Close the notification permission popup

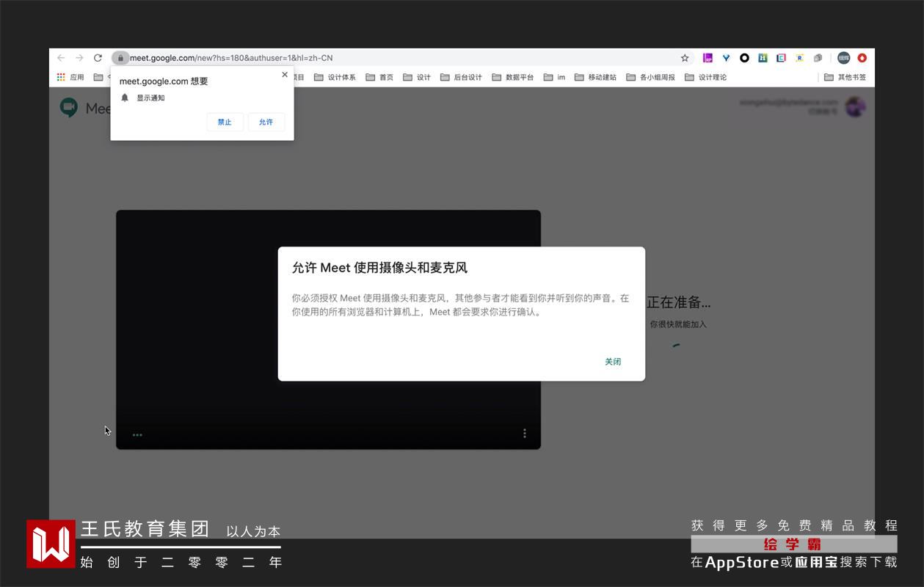click(x=285, y=75)
